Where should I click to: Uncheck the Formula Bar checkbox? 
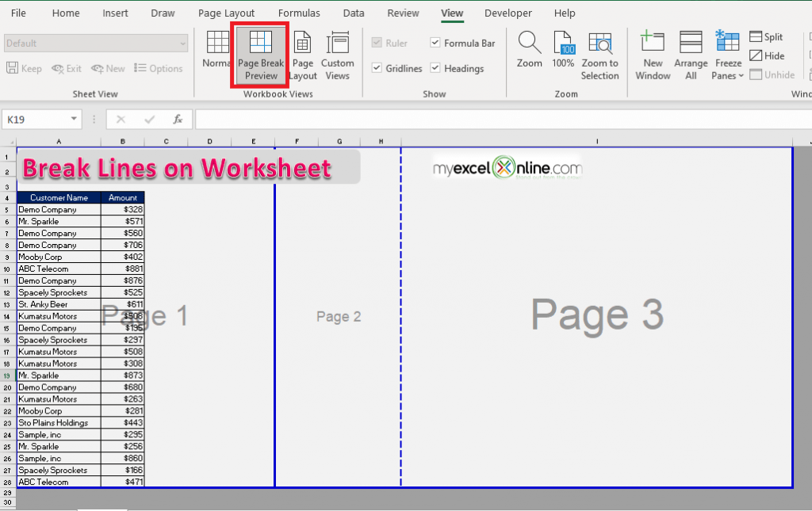[x=436, y=44]
